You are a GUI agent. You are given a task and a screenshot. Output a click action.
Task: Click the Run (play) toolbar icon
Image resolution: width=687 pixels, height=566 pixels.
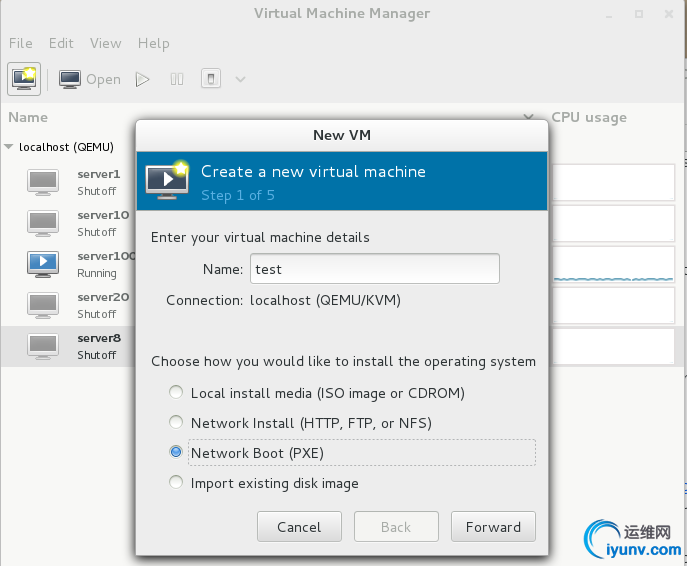coord(142,79)
